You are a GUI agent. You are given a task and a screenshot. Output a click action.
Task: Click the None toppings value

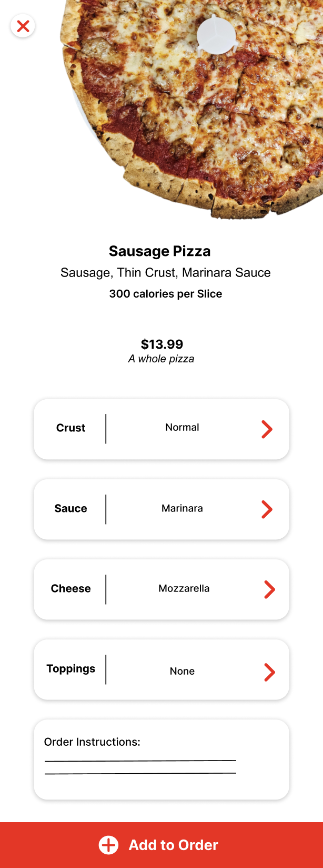[182, 671]
